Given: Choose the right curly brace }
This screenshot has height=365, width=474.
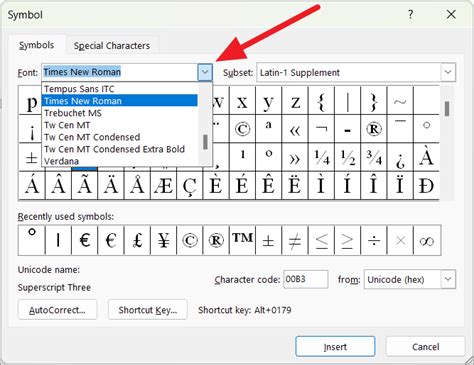Looking at the screenshot, I should pos(374,101).
